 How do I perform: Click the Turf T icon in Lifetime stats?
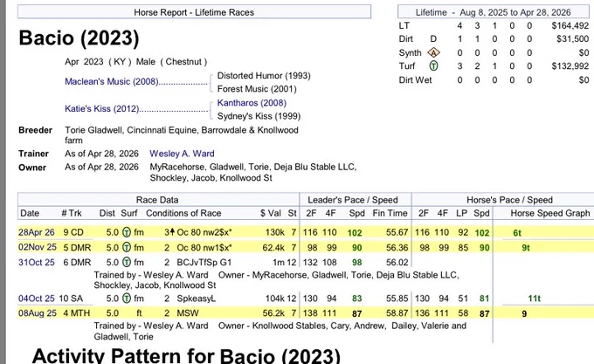point(433,66)
